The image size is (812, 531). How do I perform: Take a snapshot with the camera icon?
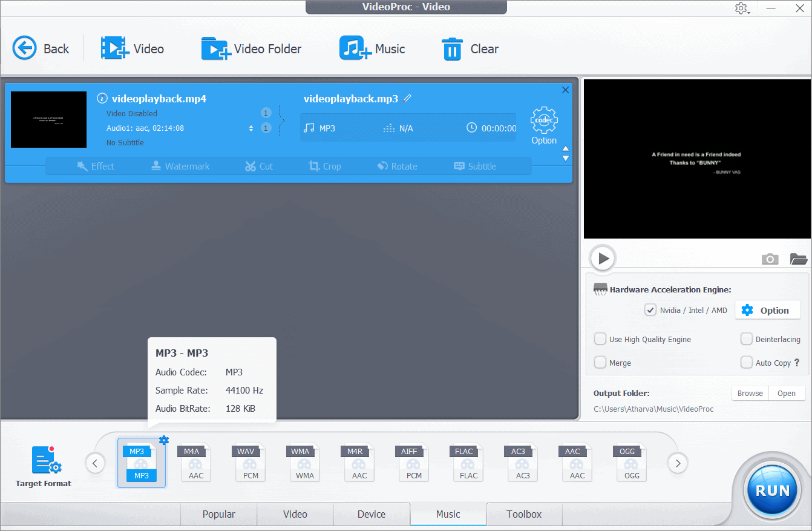pyautogui.click(x=770, y=259)
